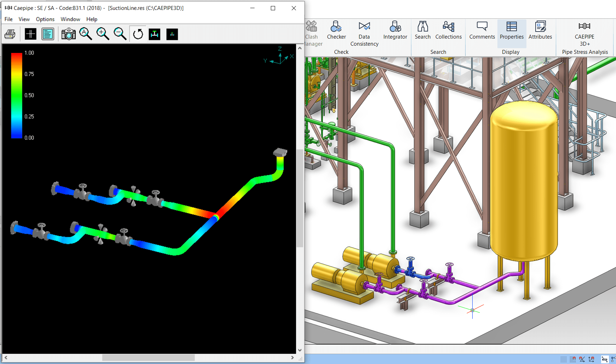This screenshot has height=364, width=616.
Task: Click the vertical scrollbar thumb in Caepipe
Action: [x=300, y=198]
